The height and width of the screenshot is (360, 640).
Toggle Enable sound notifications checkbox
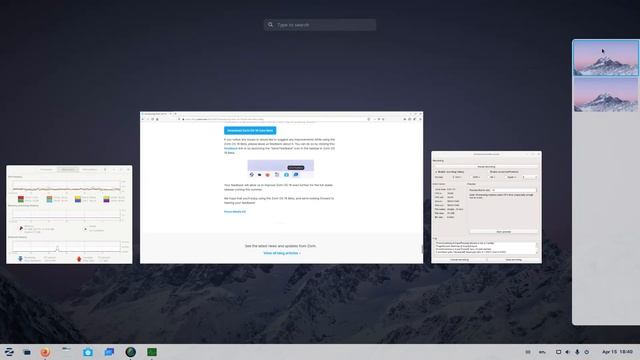pyautogui.click(x=504, y=172)
